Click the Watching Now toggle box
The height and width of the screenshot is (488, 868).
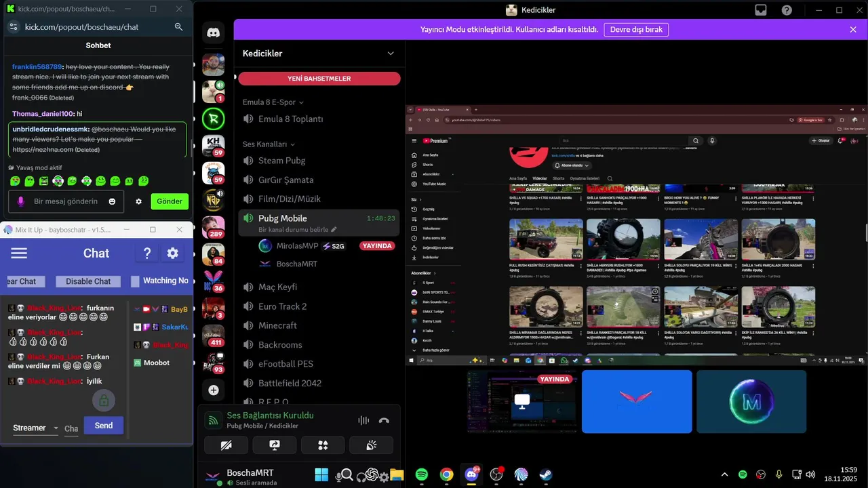(135, 281)
